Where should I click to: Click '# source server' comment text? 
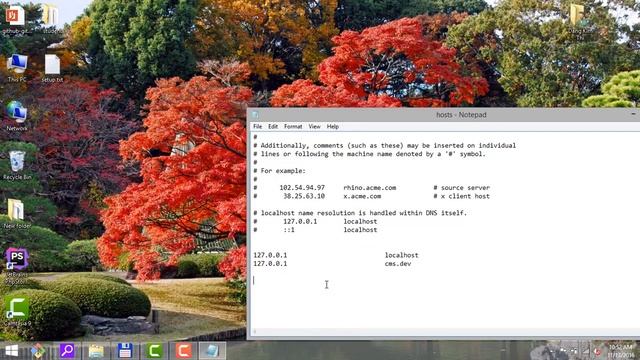(462, 188)
